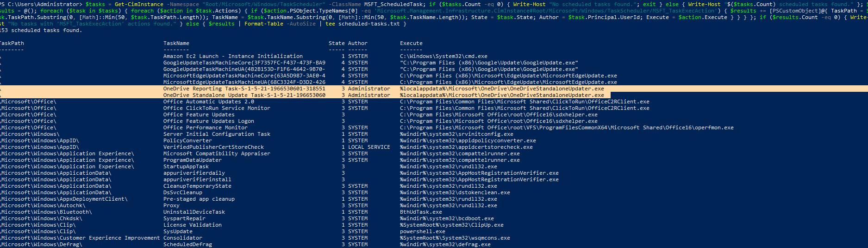Click the VerifiedPublisherCertStoreCheck task name
The height and width of the screenshot is (248, 868).
point(213,147)
